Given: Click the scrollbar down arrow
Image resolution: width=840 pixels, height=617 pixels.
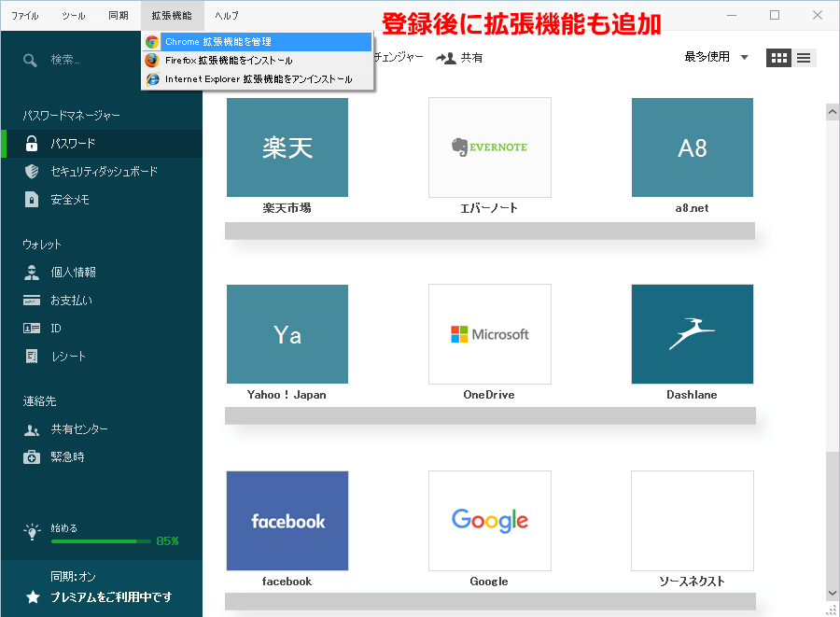Looking at the screenshot, I should 833,593.
